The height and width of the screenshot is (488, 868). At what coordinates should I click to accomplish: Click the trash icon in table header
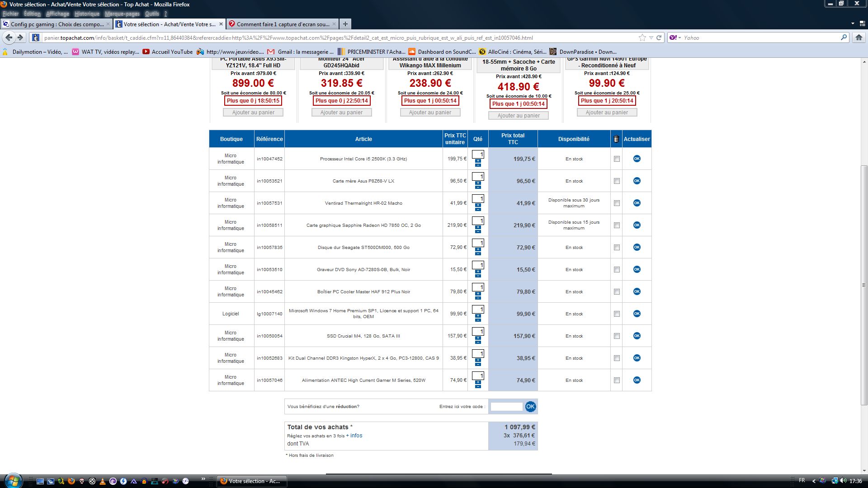[616, 139]
